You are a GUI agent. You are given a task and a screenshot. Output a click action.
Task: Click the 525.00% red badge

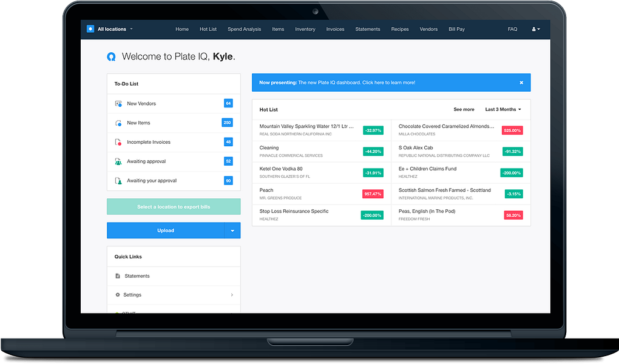(x=512, y=130)
